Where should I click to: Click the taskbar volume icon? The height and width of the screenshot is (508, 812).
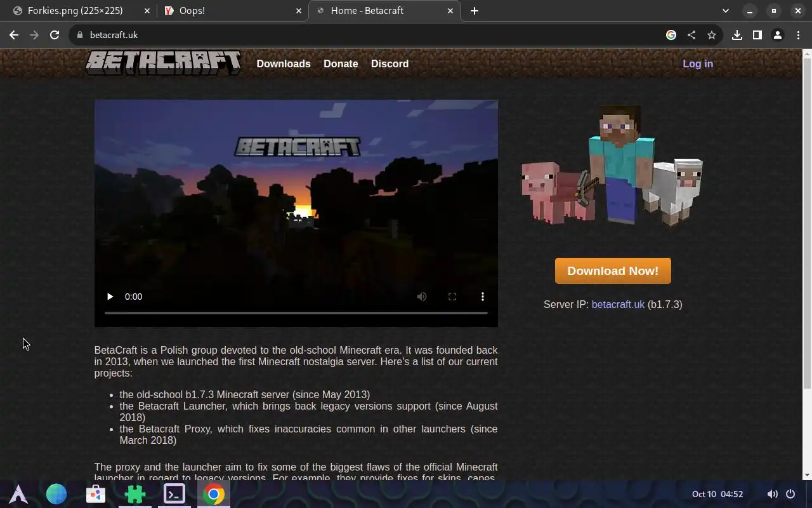pos(772,494)
